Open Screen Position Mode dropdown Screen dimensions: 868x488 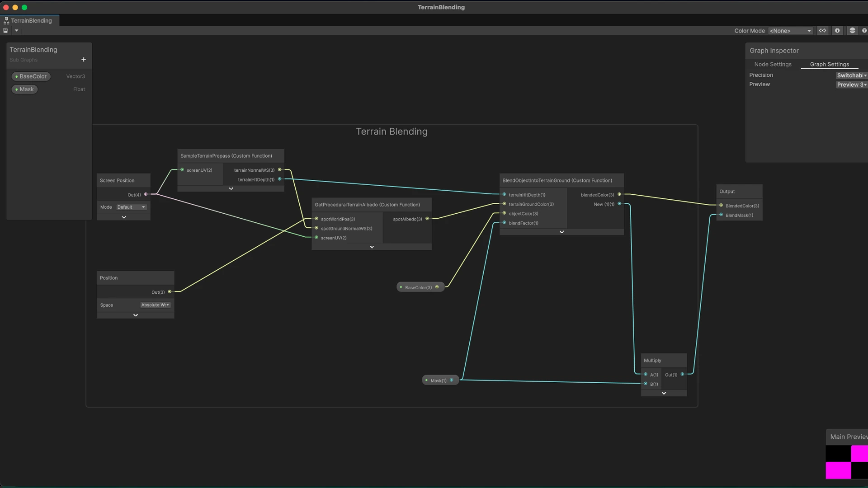pyautogui.click(x=132, y=207)
